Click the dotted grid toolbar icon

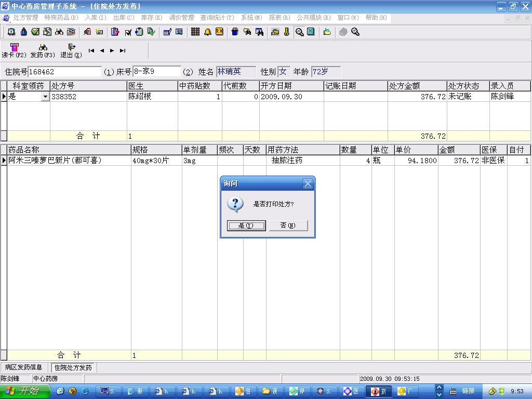coord(195,32)
